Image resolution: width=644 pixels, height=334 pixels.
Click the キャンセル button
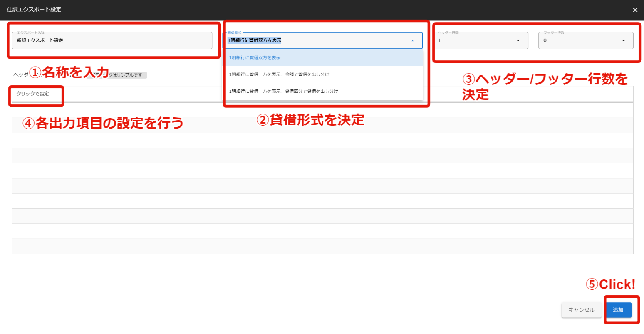pos(581,310)
